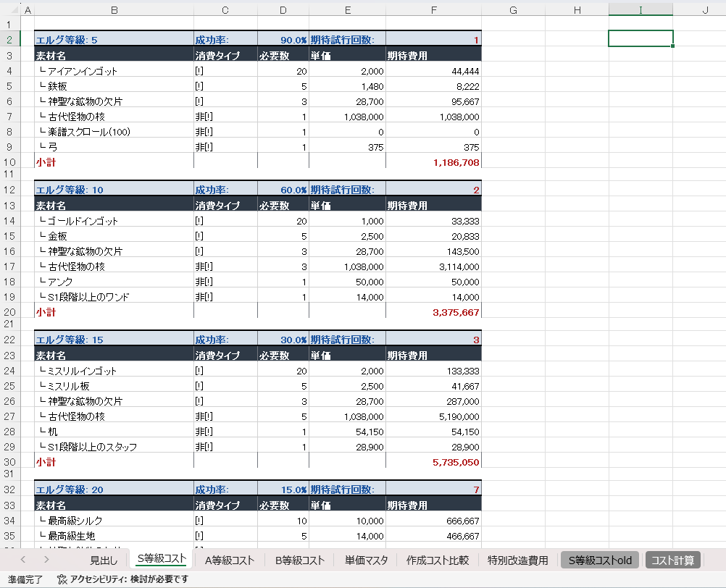
Task: Select cell エルグ等級: 5
Action: point(114,40)
